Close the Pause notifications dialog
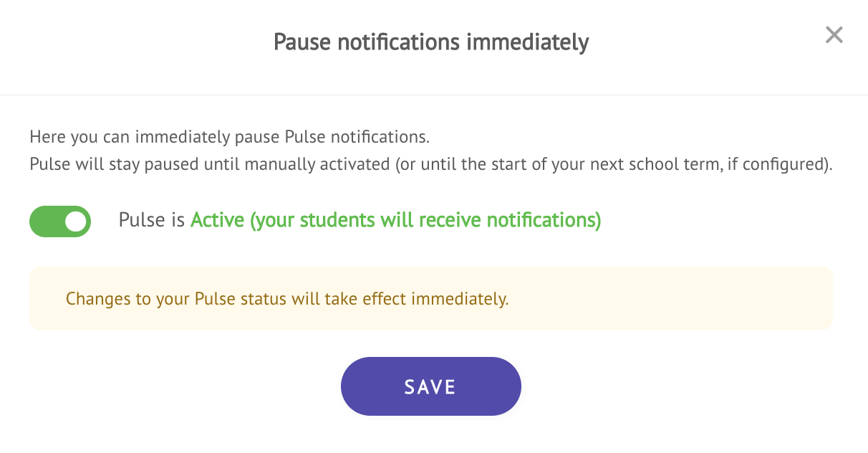 coord(834,35)
